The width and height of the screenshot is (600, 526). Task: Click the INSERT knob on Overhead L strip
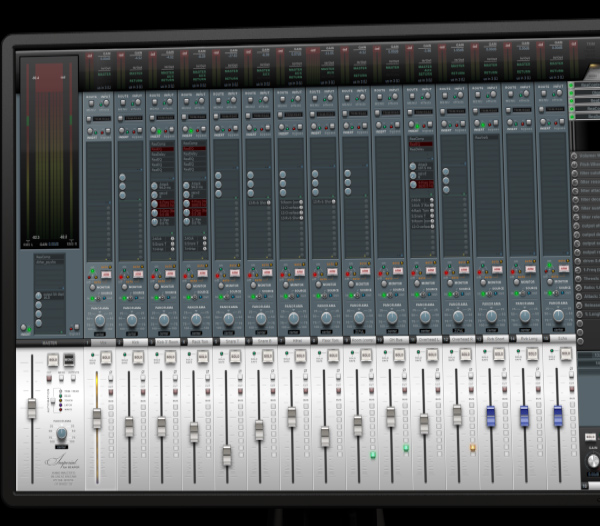coord(412,124)
